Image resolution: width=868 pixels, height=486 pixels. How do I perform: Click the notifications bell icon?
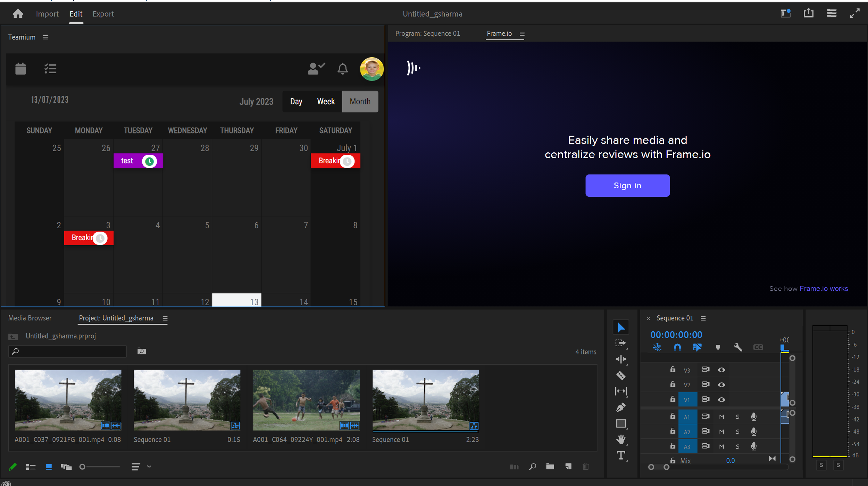(342, 69)
